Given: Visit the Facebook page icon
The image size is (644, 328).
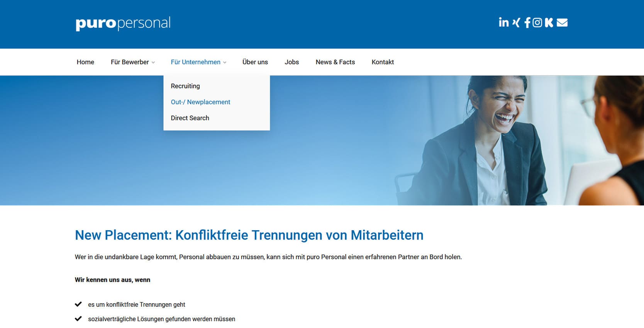Looking at the screenshot, I should 527,23.
